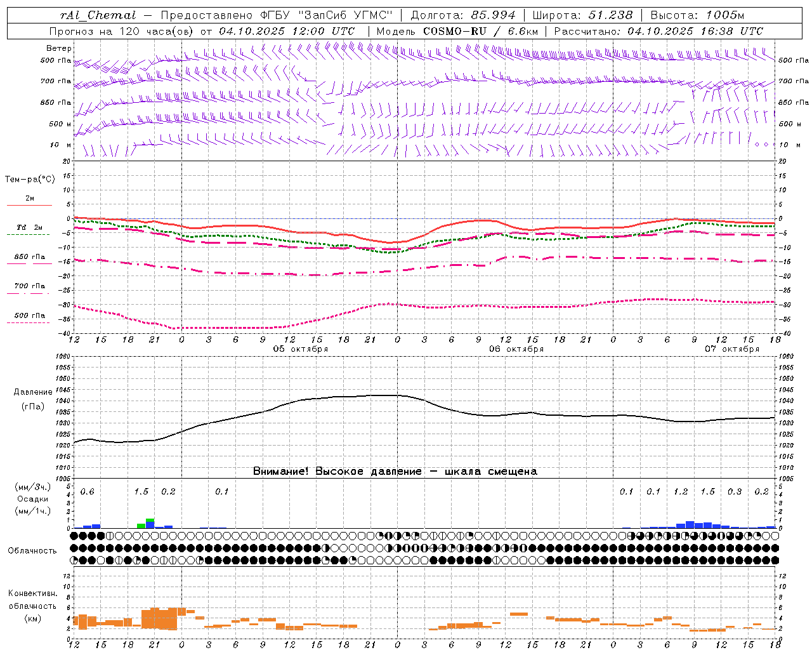Click the '(гПа)' pressure unit label
Screen dimensions: 812x650
click(33, 406)
